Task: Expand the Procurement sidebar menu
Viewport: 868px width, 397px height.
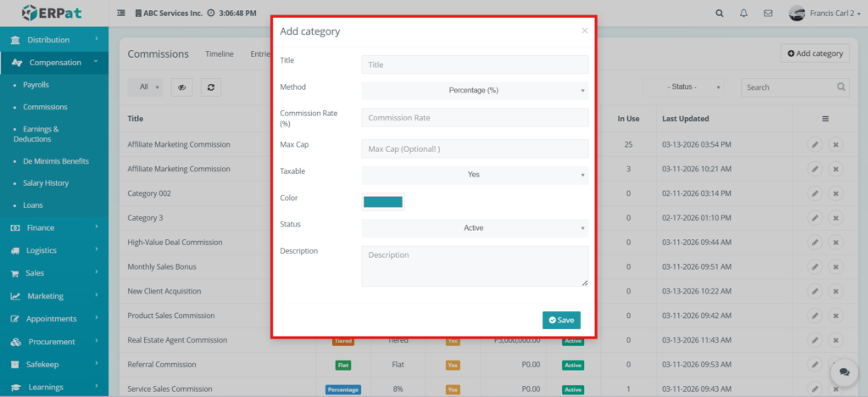Action: (x=54, y=342)
